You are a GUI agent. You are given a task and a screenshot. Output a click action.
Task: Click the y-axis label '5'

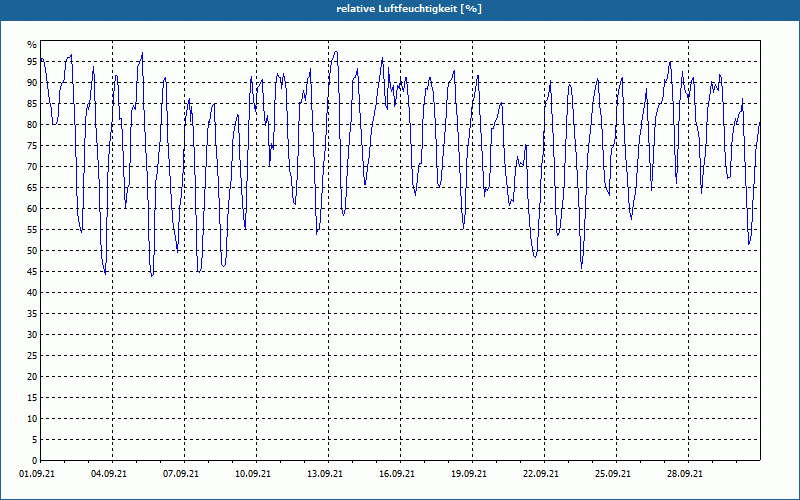pyautogui.click(x=34, y=439)
